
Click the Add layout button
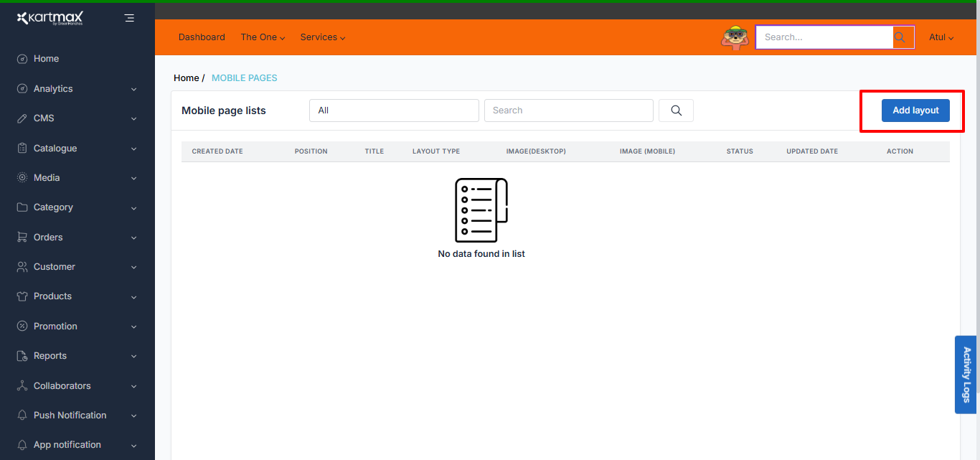point(915,110)
